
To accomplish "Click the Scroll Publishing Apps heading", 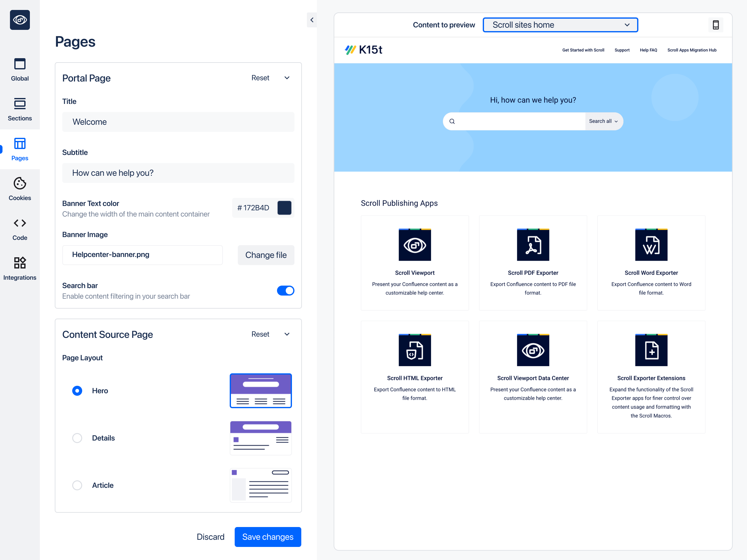I will (x=399, y=203).
